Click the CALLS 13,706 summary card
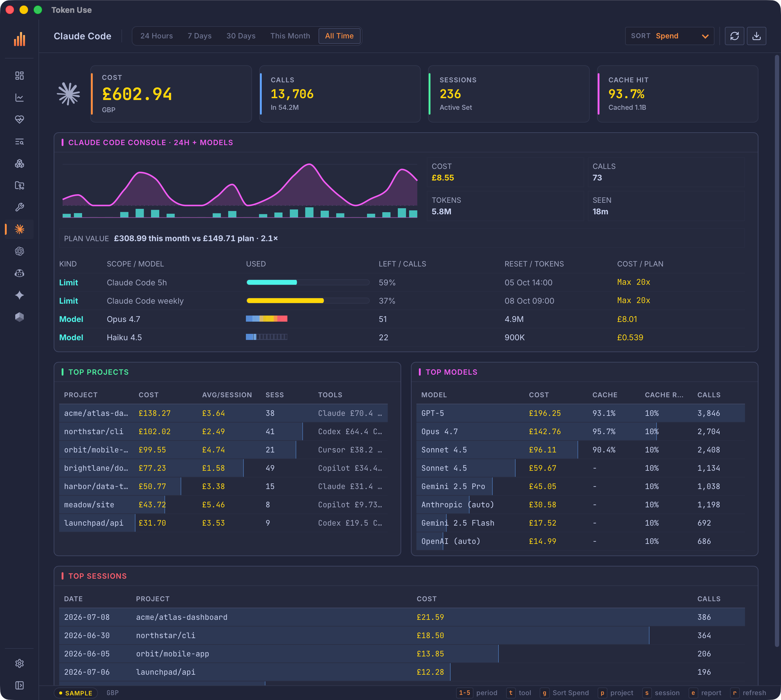This screenshot has width=781, height=700. [x=340, y=94]
